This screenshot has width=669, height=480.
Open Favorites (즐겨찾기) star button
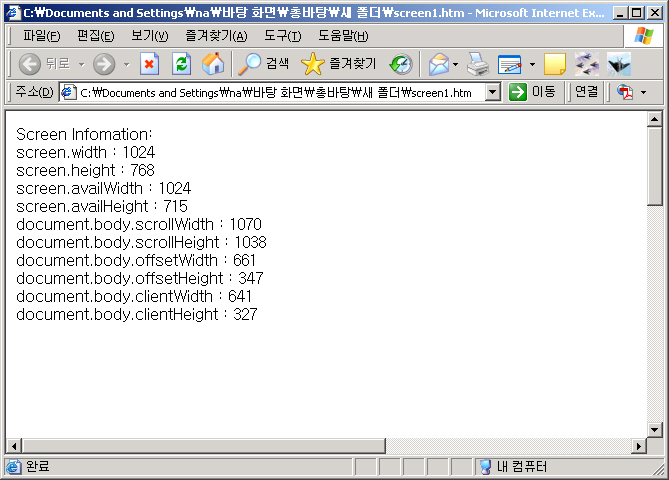point(339,64)
